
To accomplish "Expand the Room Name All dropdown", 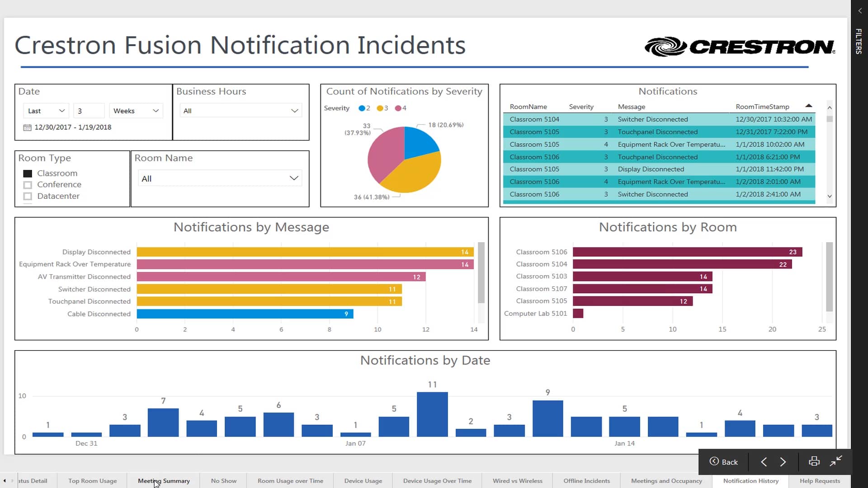I will click(219, 178).
